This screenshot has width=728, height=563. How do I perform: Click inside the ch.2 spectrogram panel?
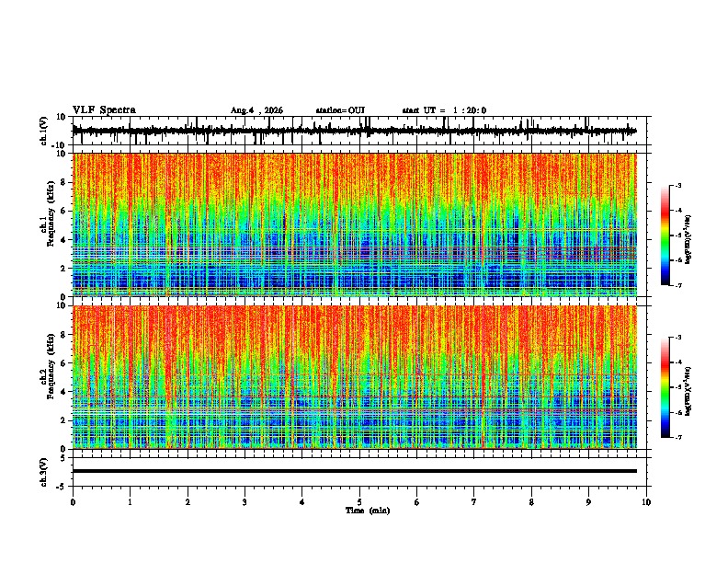pos(354,377)
